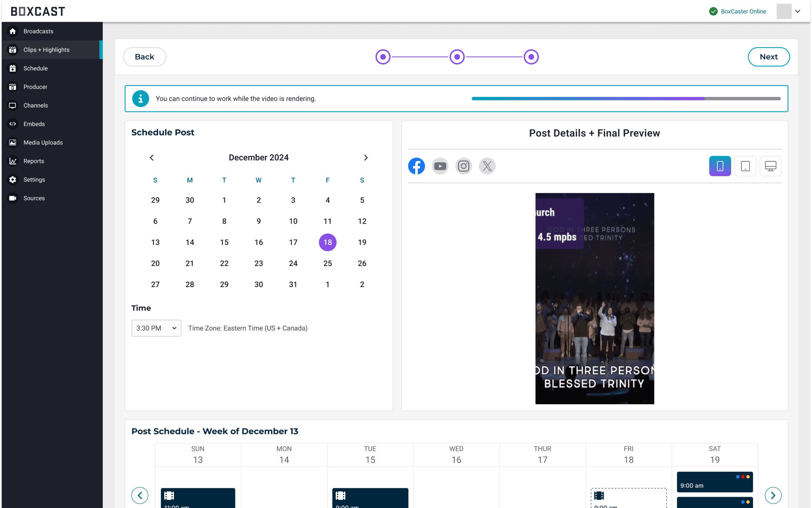812x508 pixels.
Task: Select the YouTube platform icon
Action: [x=440, y=166]
